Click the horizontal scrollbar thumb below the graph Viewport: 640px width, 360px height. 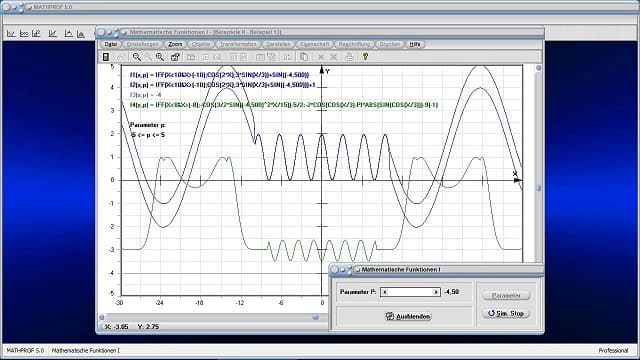pyautogui.click(x=316, y=317)
